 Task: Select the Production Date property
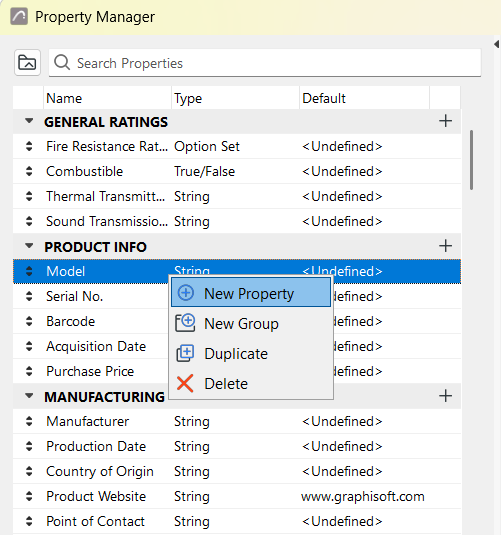[96, 446]
